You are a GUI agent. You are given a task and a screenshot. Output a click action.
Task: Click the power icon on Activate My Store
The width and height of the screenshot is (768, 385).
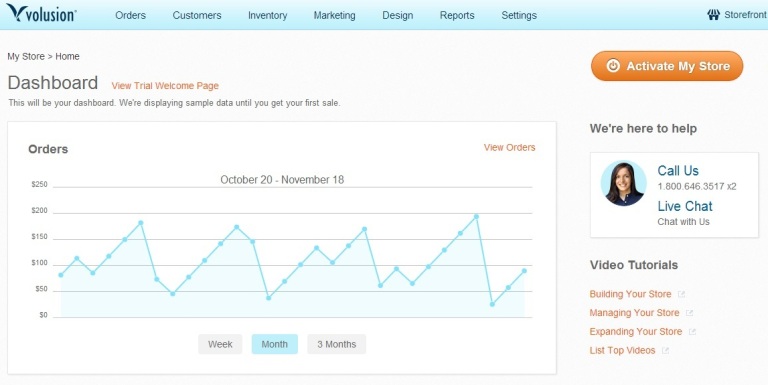[613, 66]
